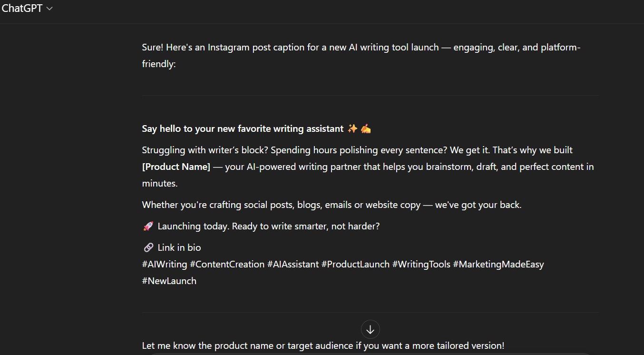Click the #ProductLaunch hashtag
Screen dimensions: 644x355
(x=355, y=264)
